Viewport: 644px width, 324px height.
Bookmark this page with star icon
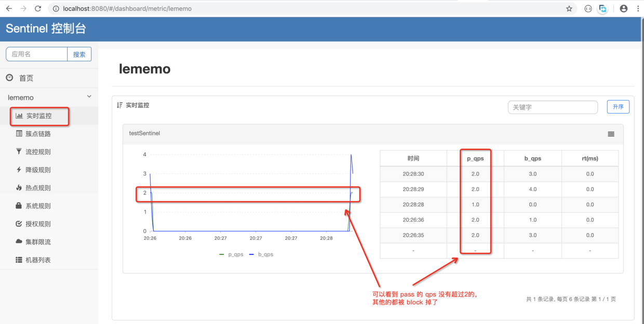[x=569, y=8]
